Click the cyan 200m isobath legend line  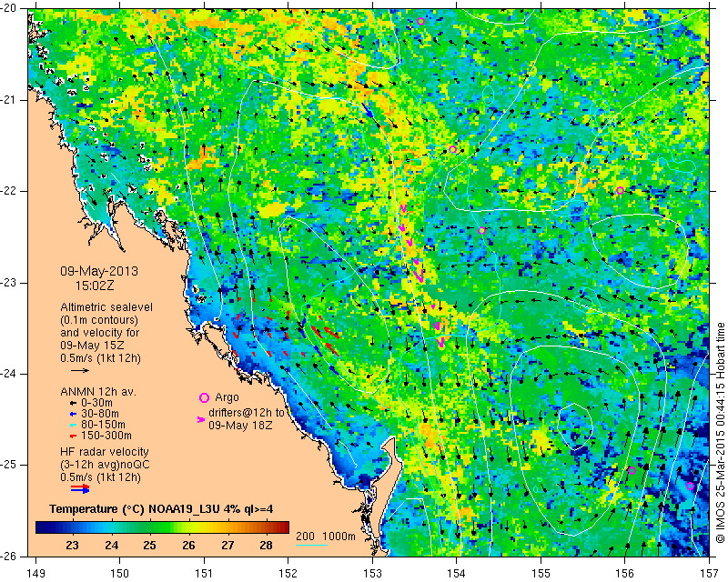point(311,545)
